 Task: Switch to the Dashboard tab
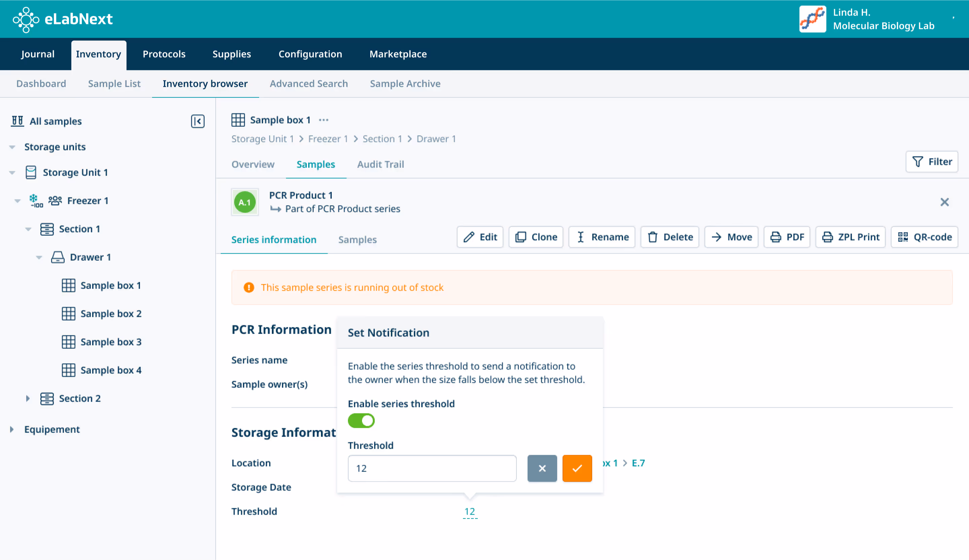41,84
